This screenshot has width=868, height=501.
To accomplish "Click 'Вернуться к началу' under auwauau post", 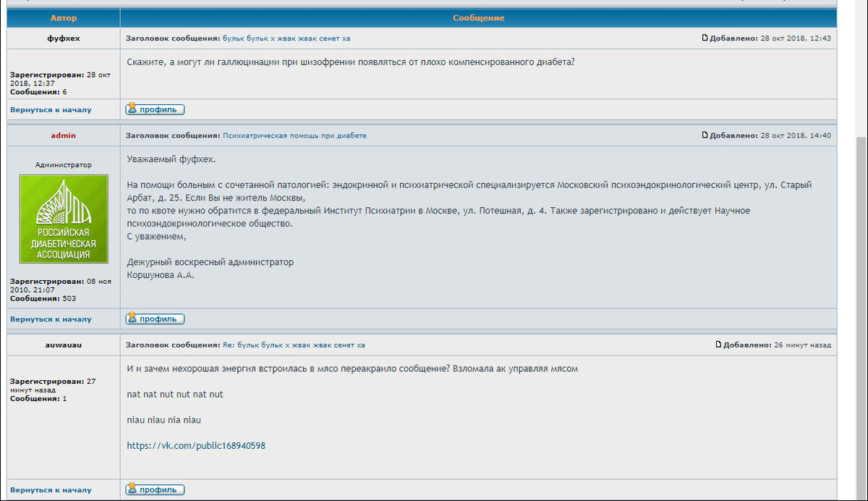I will (x=51, y=489).
